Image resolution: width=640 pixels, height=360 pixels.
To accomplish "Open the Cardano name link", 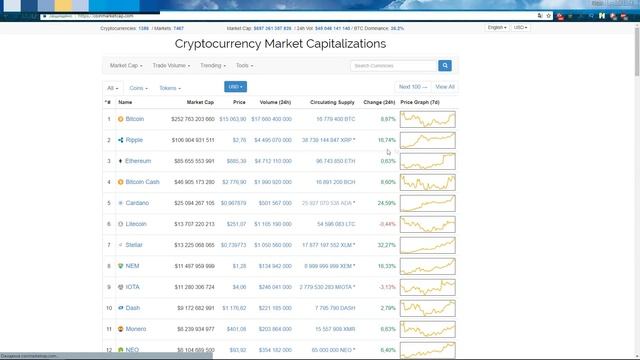I will pyautogui.click(x=137, y=203).
